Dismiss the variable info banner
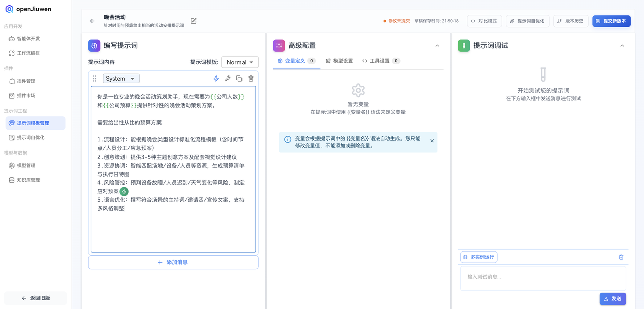This screenshot has height=309, width=644. pos(432,141)
